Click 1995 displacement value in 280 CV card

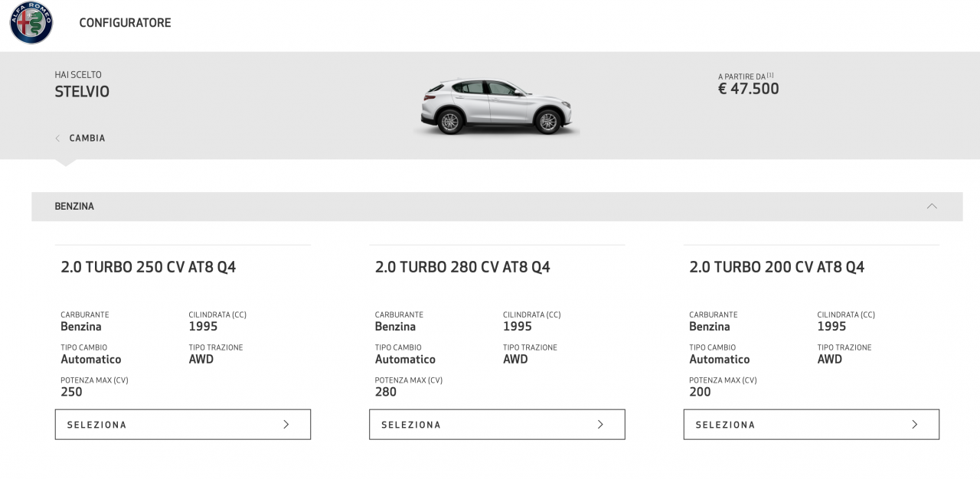[x=518, y=327]
